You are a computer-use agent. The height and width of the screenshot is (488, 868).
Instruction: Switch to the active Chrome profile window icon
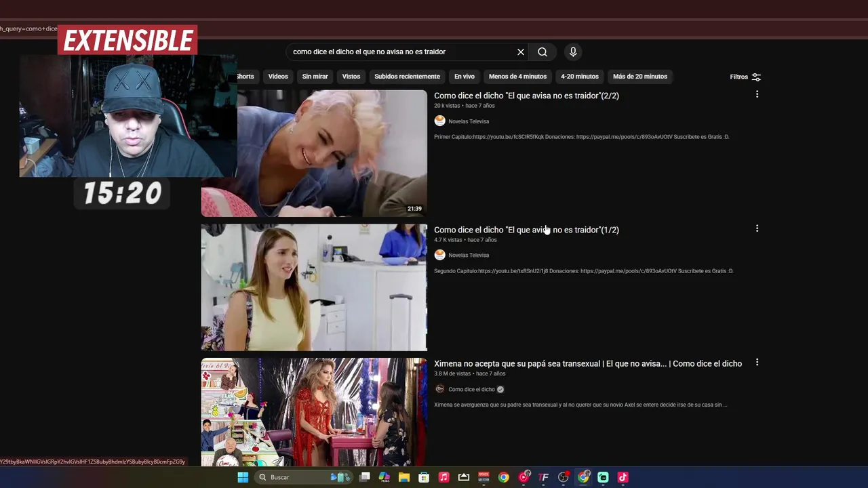583,477
